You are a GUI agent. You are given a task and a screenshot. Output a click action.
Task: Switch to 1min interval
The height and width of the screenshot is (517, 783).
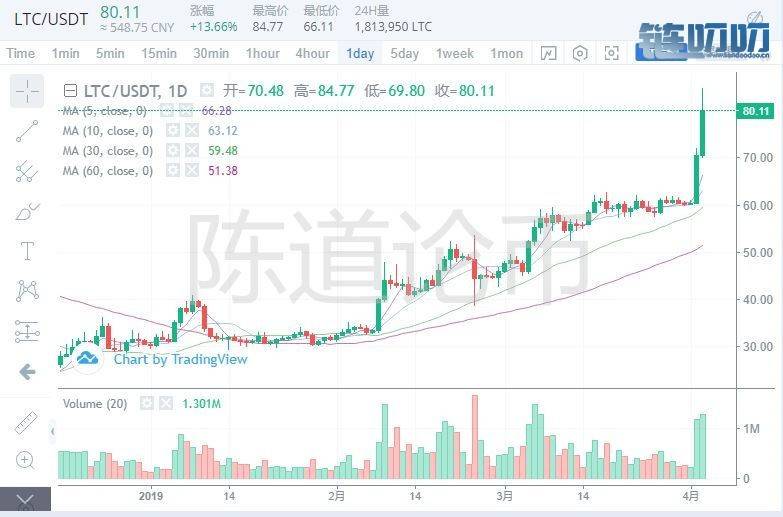(x=65, y=53)
